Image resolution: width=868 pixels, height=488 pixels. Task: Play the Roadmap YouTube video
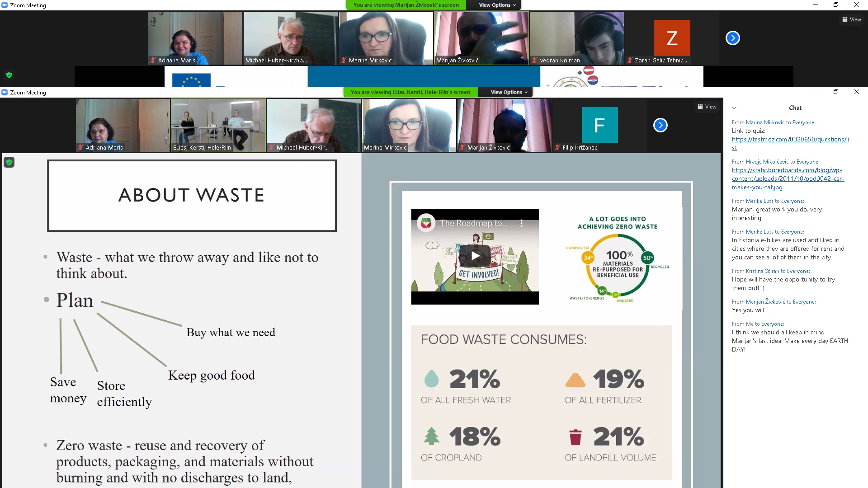[x=475, y=256]
